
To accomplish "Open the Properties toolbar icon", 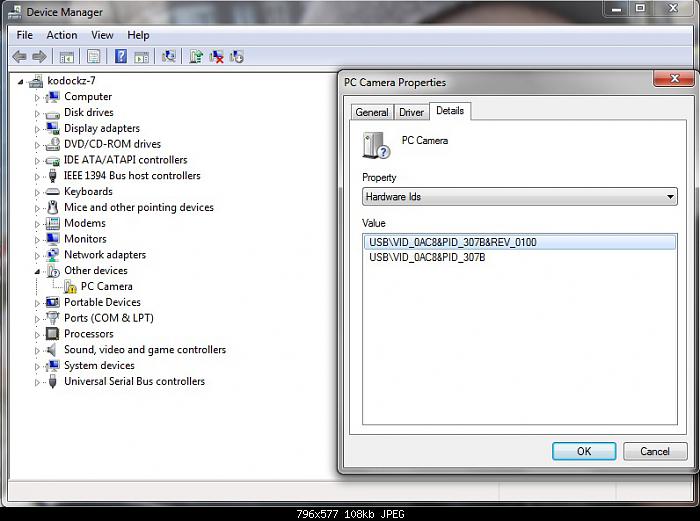I will pos(93,57).
